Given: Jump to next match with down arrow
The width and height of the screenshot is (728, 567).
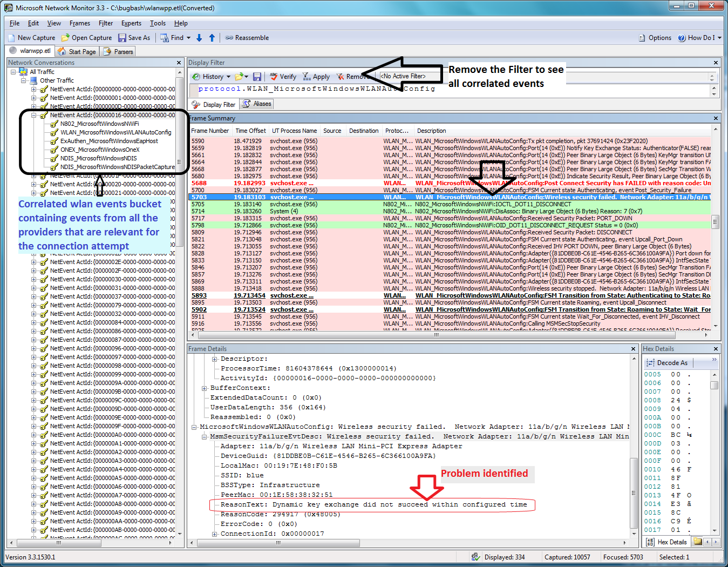Looking at the screenshot, I should (x=199, y=38).
